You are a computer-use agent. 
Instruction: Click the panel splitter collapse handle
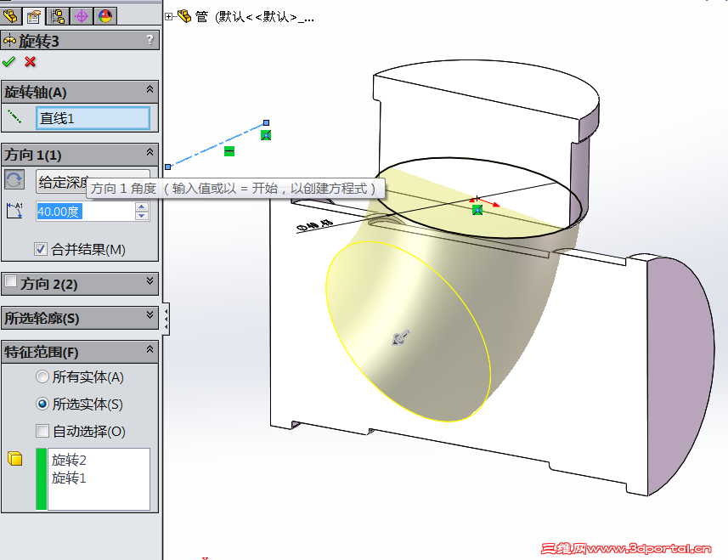point(166,319)
